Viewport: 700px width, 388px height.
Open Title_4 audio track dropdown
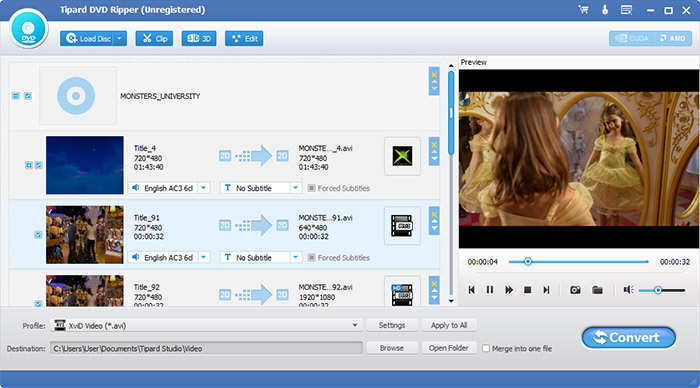pos(204,188)
